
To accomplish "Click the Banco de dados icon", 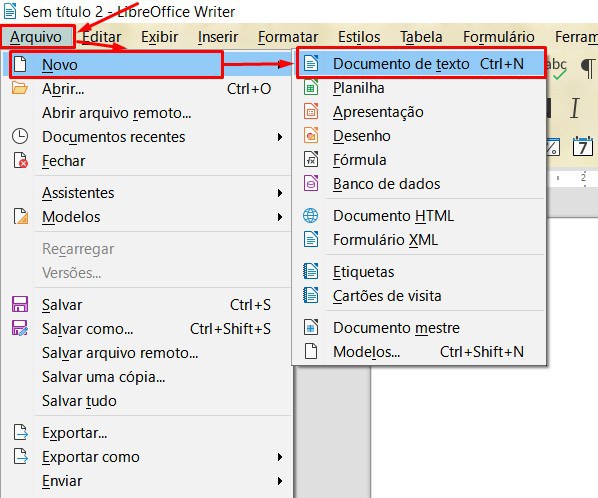I will [x=311, y=183].
